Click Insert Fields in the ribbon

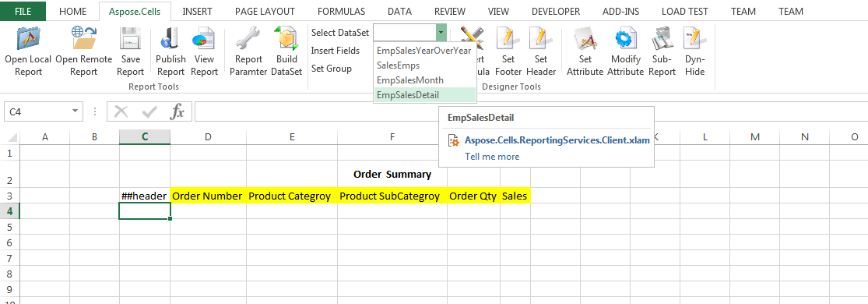point(336,51)
